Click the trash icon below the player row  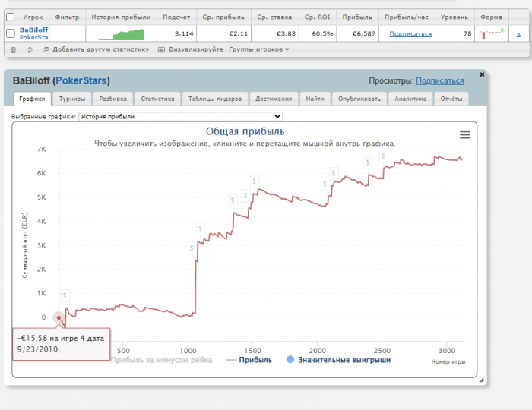tap(12, 49)
